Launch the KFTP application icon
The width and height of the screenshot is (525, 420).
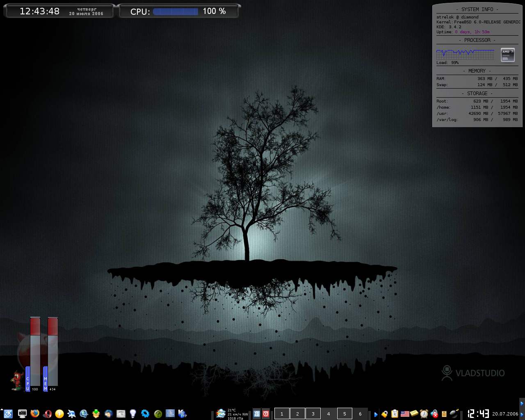click(x=183, y=414)
